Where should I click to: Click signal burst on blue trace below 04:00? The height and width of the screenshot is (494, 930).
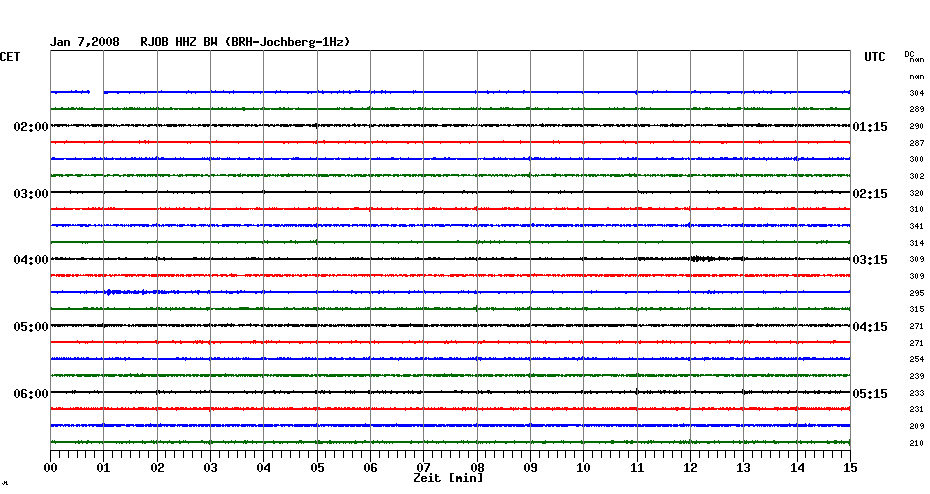(x=128, y=292)
